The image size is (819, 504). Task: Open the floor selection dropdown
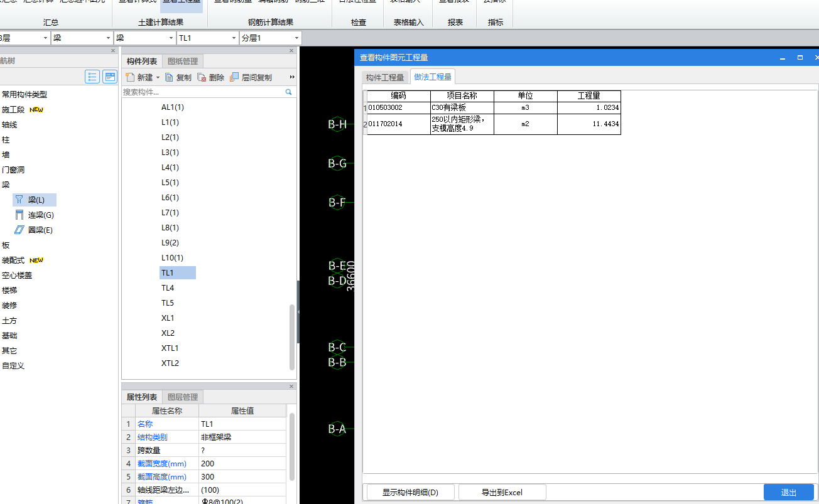pos(45,38)
